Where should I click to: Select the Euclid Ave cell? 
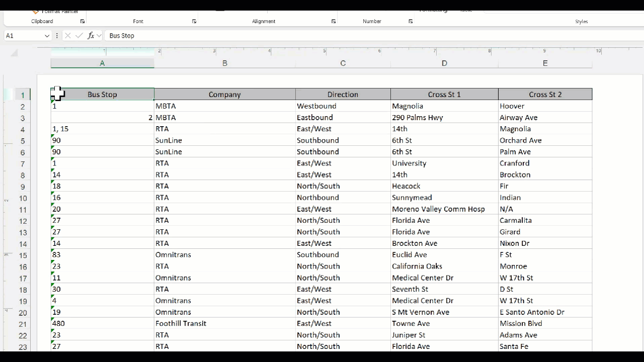(x=444, y=255)
